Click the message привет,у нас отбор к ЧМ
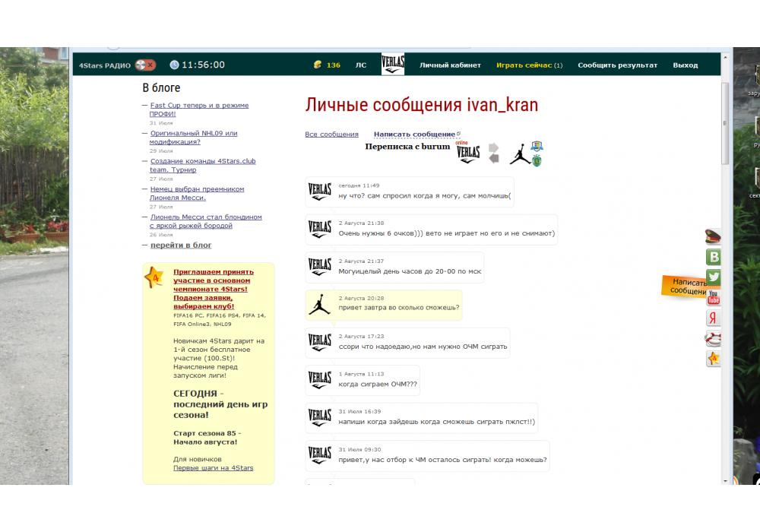The image size is (760, 532). point(442,459)
